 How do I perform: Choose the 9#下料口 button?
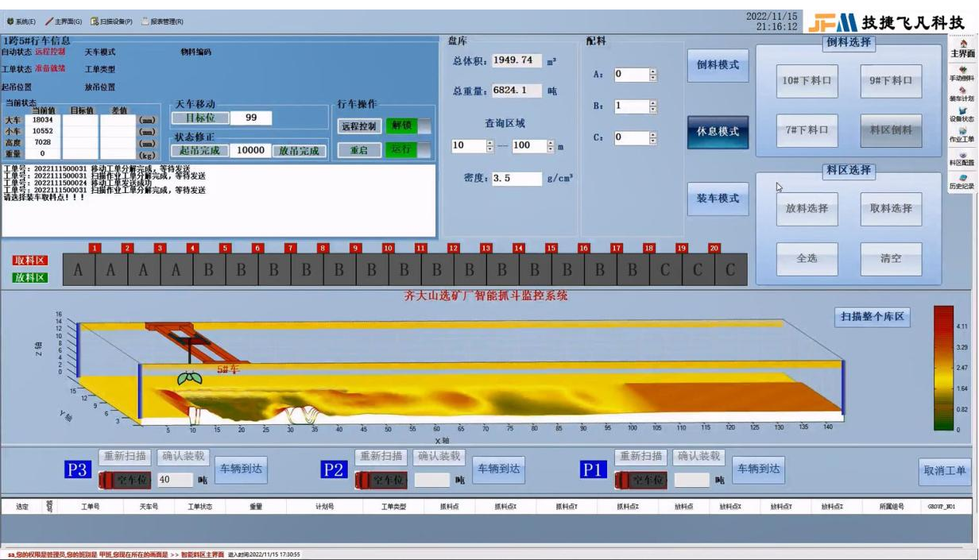891,80
